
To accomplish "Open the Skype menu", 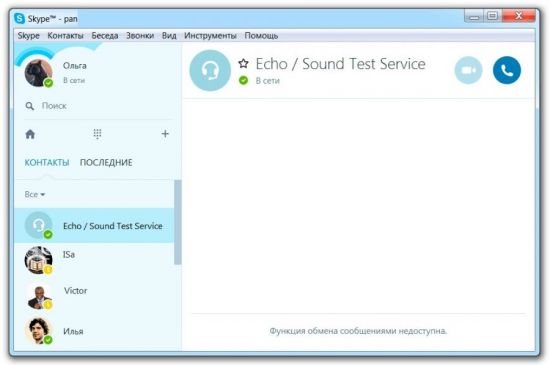I will point(28,36).
